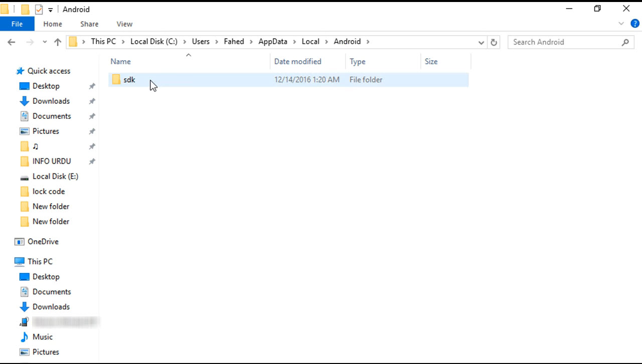642x364 pixels.
Task: Click the Local breadcrumb
Action: coord(310,42)
